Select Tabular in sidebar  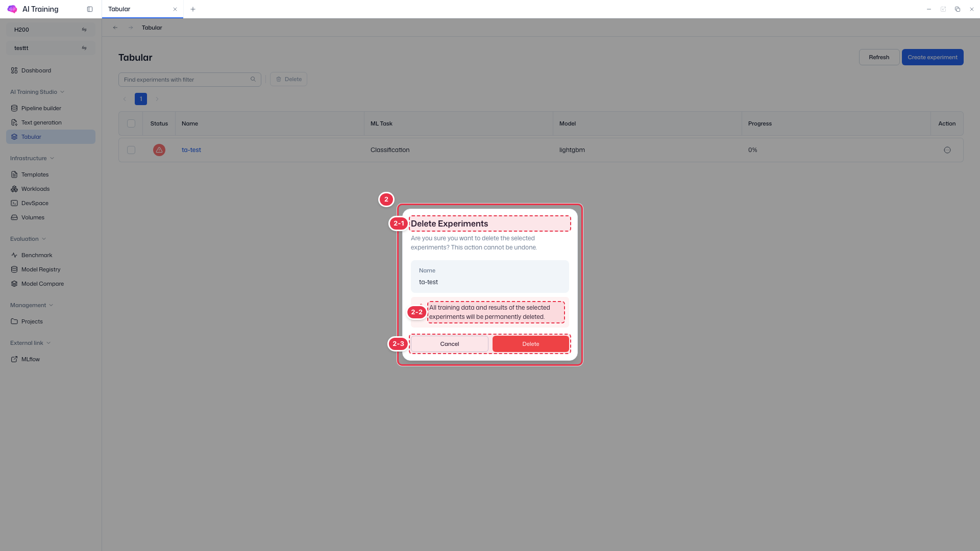pyautogui.click(x=51, y=137)
